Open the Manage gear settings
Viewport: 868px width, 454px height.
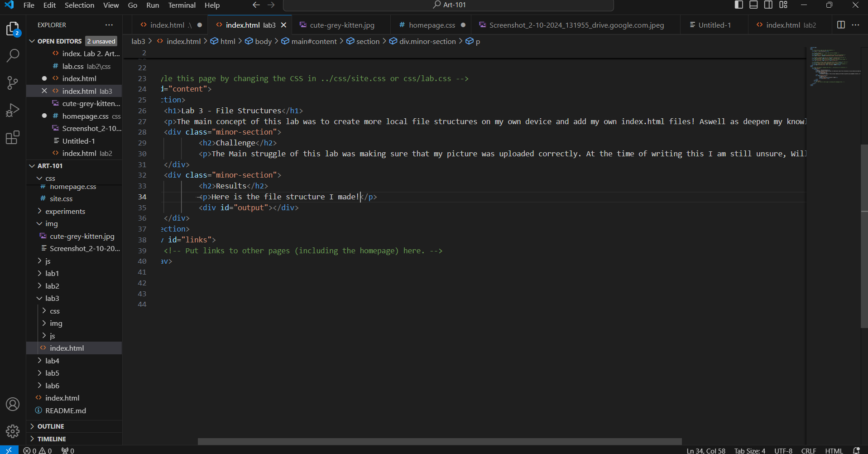(x=13, y=431)
